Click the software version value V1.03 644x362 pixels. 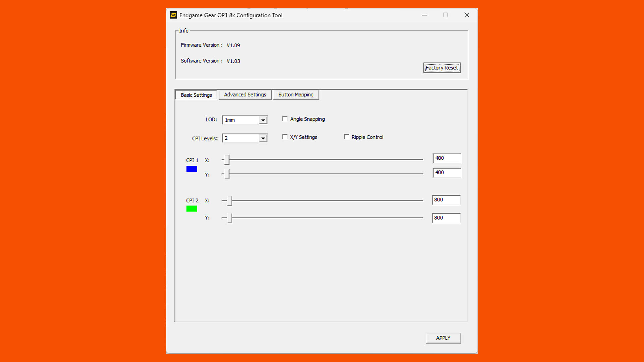(x=233, y=61)
